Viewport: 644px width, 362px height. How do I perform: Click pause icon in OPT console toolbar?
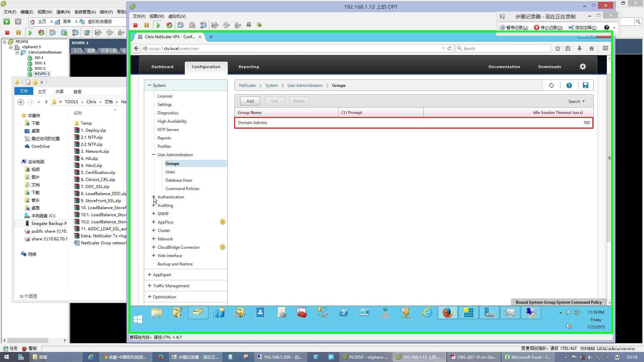coord(147,25)
